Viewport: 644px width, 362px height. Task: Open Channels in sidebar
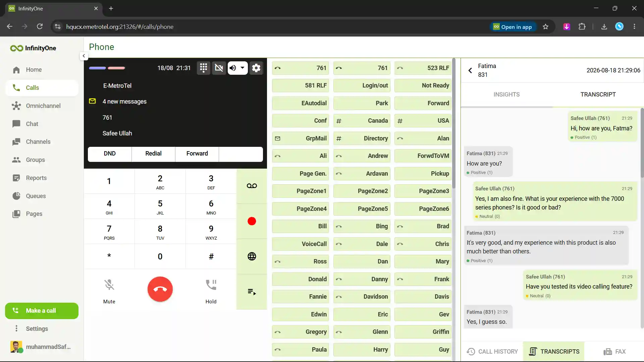point(42,142)
